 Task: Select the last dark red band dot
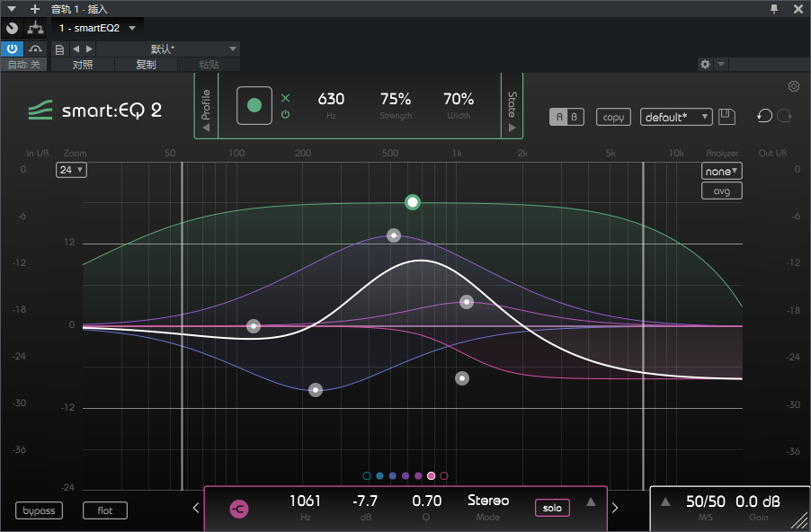444,475
